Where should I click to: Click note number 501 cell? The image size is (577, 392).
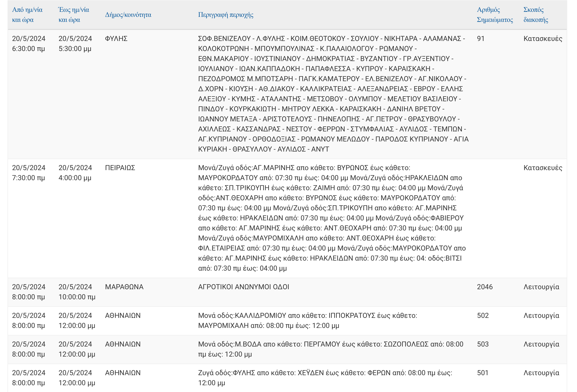click(x=483, y=373)
